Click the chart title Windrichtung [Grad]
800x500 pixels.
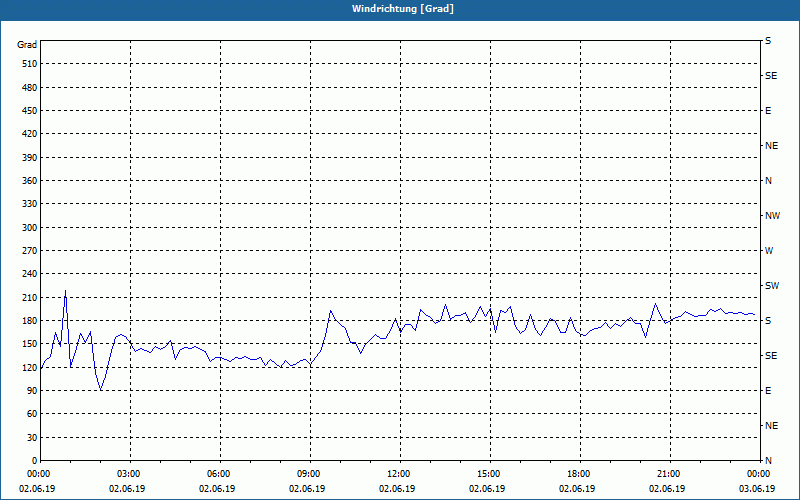403,9
